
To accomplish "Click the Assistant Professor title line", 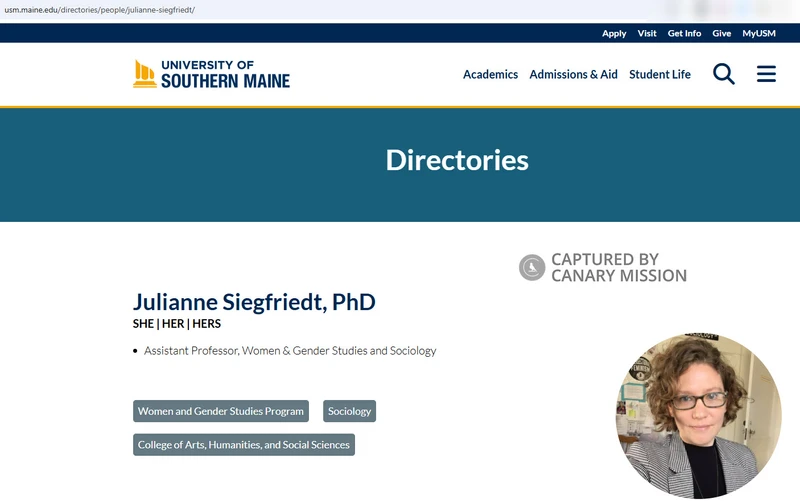I will (290, 351).
